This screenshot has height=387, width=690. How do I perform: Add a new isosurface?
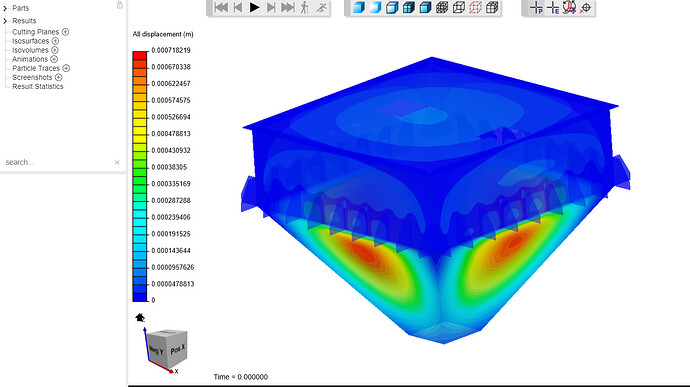click(55, 41)
